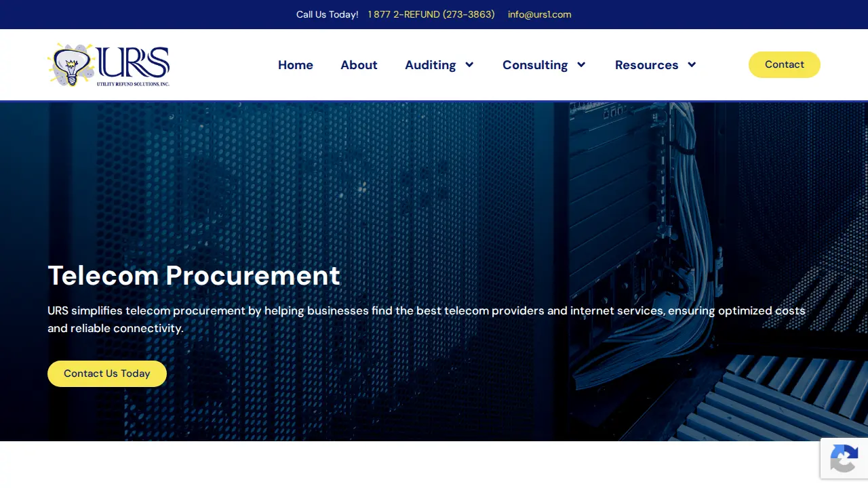This screenshot has height=488, width=868.
Task: Call the 1 877 2-REFUND phone link
Action: [x=431, y=14]
